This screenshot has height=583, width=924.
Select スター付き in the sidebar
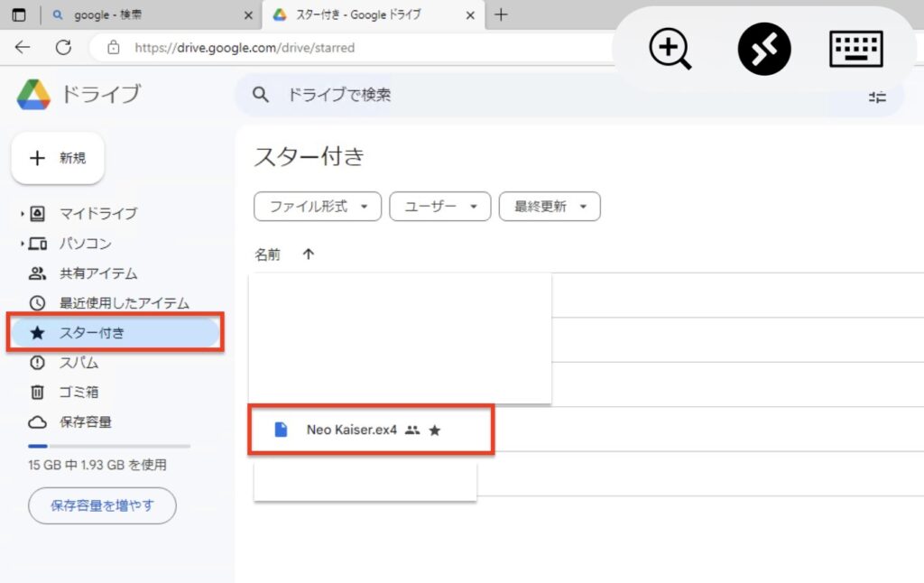tap(115, 333)
